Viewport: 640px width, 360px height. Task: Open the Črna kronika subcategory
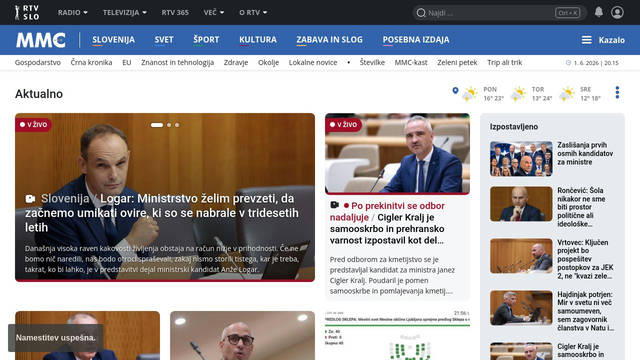pyautogui.click(x=91, y=62)
